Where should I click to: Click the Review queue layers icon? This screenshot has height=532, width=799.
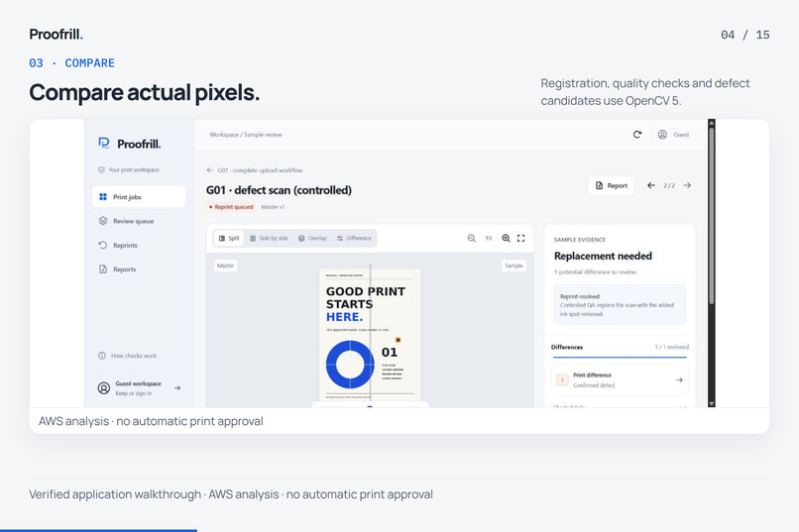click(103, 221)
